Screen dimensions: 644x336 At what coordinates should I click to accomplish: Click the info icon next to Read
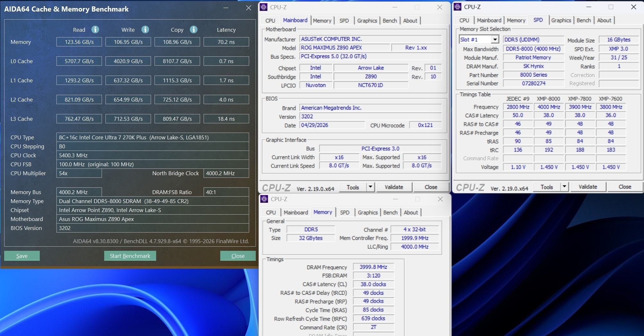point(95,29)
